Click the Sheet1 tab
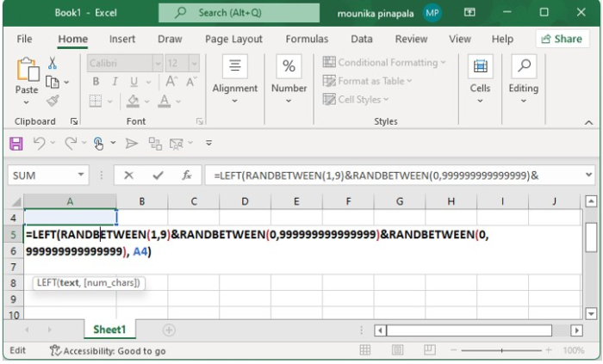Screen dimensions: 603x364 pyautogui.click(x=109, y=330)
